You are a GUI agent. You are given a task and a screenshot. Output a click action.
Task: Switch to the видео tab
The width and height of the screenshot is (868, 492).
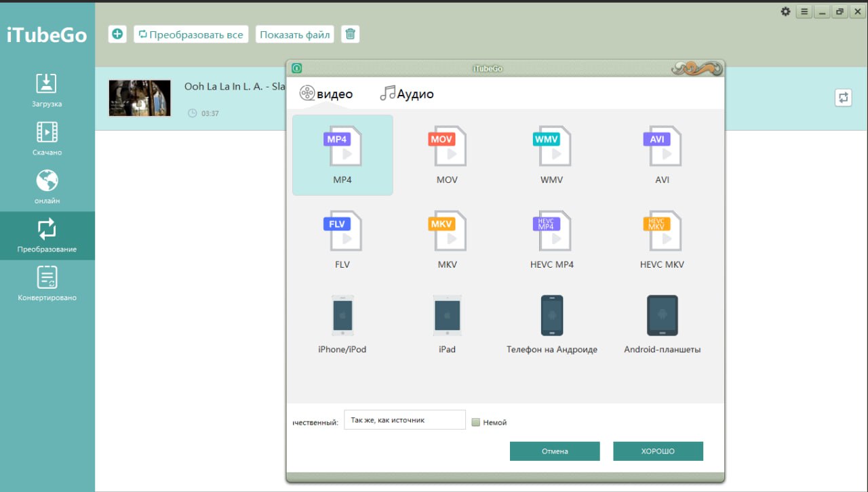coord(326,94)
